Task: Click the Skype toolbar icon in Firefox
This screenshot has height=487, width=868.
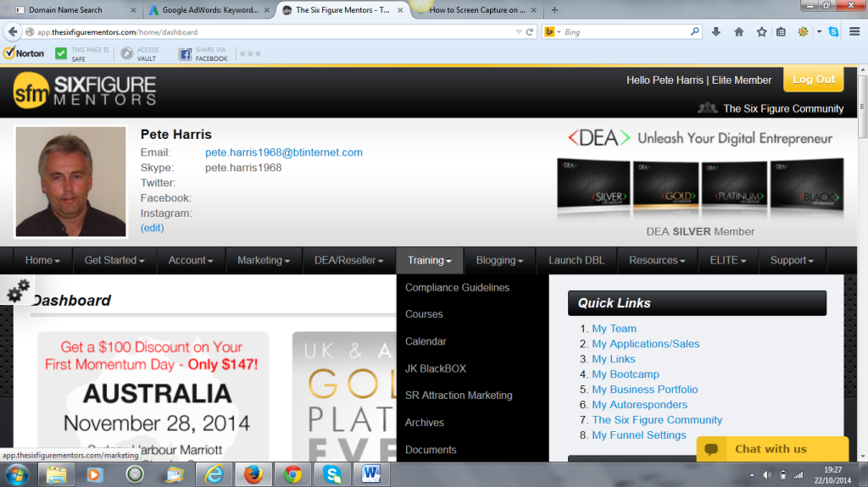Action: click(x=834, y=32)
